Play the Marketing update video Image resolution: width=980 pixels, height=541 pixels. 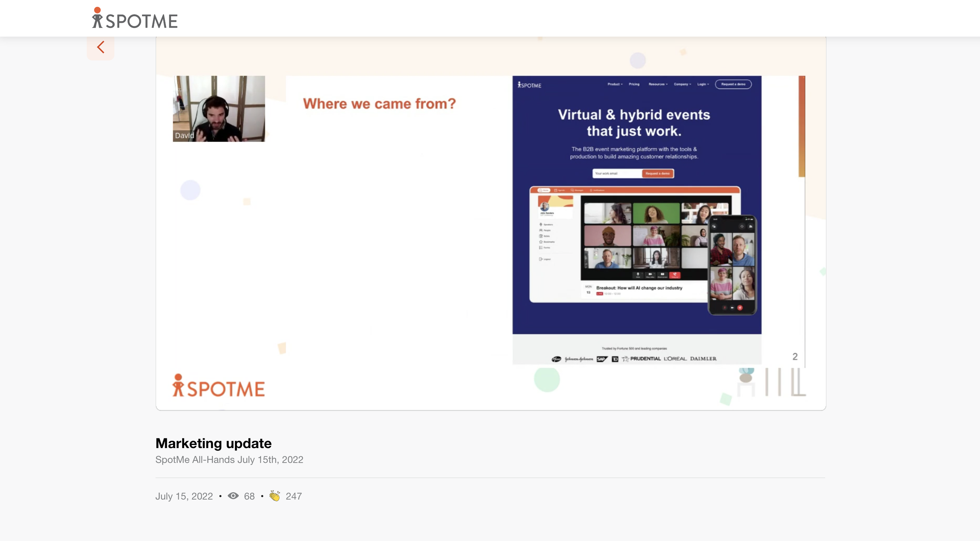pyautogui.click(x=491, y=223)
